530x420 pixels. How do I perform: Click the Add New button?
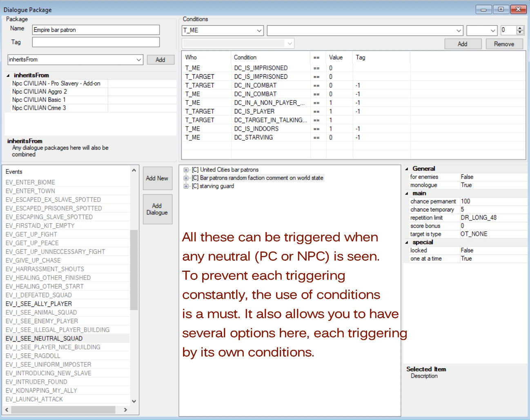click(157, 178)
